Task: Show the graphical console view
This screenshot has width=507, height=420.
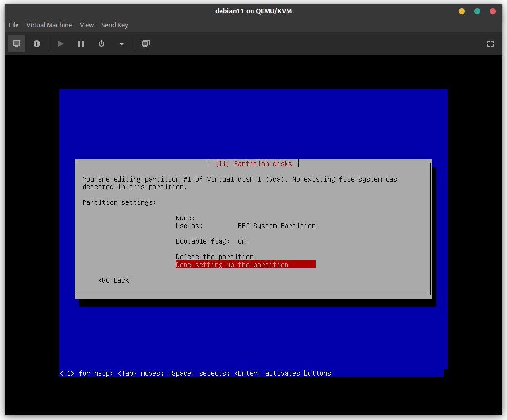Action: [17, 44]
